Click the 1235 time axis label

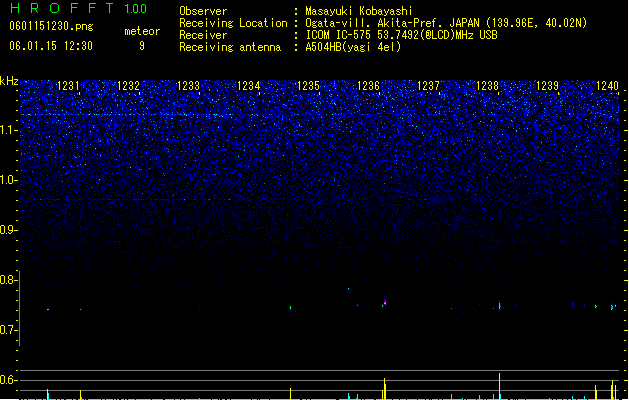click(x=308, y=86)
